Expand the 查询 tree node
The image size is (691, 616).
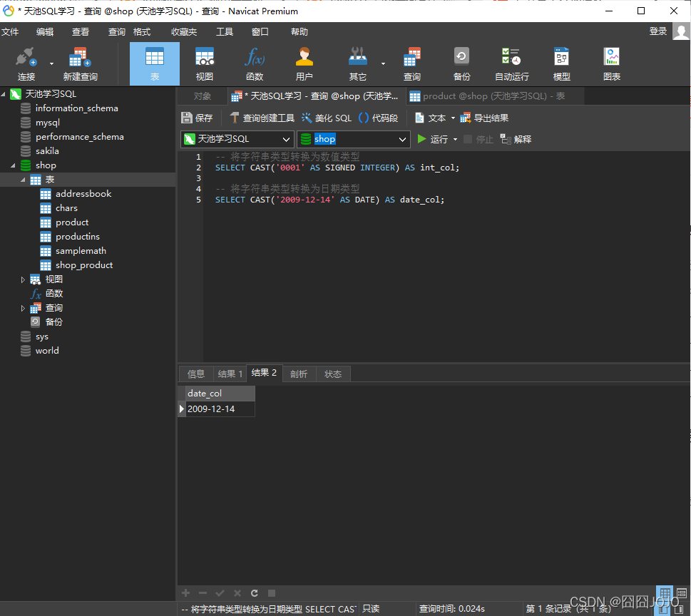point(23,308)
